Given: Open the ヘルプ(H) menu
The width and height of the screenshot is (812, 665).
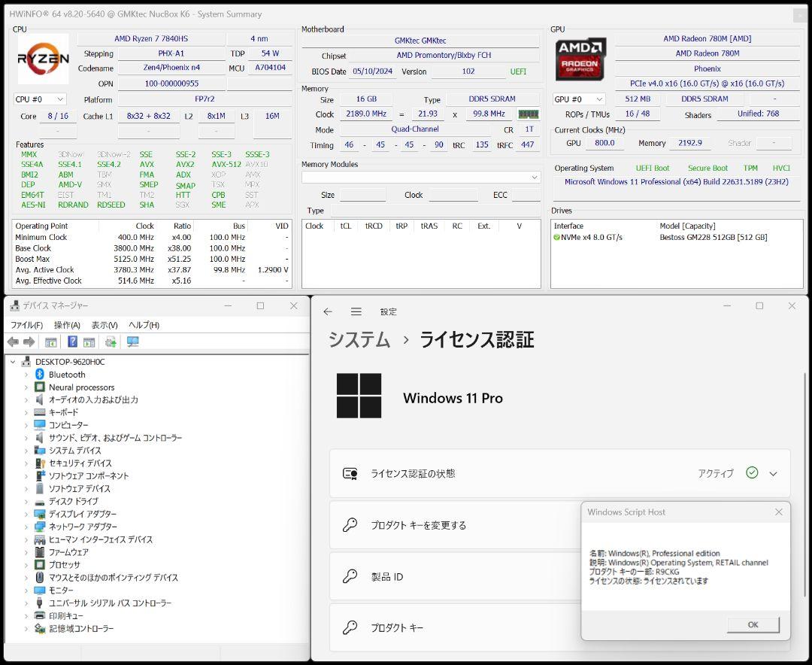Looking at the screenshot, I should [x=144, y=325].
